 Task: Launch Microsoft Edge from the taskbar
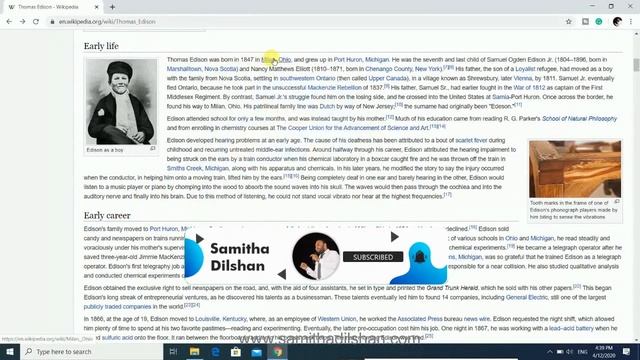[x=215, y=351]
